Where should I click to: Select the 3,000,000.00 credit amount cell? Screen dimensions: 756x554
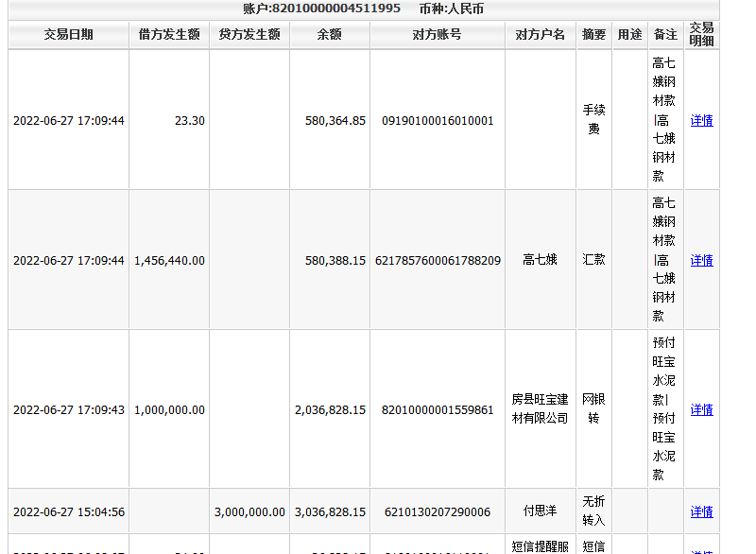point(249,512)
